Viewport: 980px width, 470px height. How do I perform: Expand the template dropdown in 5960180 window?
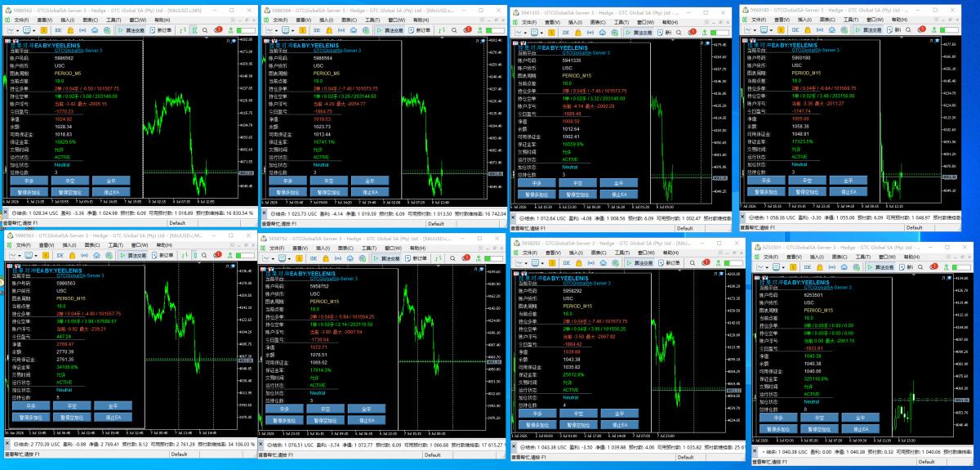[770, 30]
